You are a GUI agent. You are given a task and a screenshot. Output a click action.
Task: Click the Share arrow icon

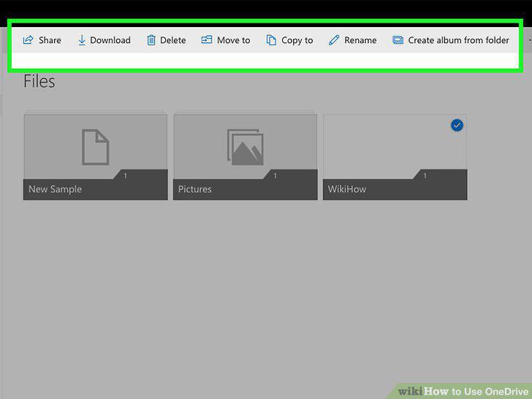pos(28,40)
